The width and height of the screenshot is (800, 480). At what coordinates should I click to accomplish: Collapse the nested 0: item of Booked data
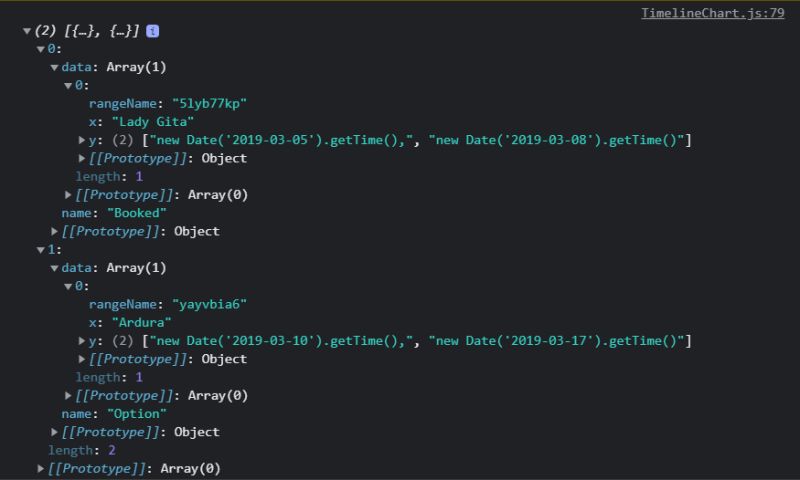(68, 86)
